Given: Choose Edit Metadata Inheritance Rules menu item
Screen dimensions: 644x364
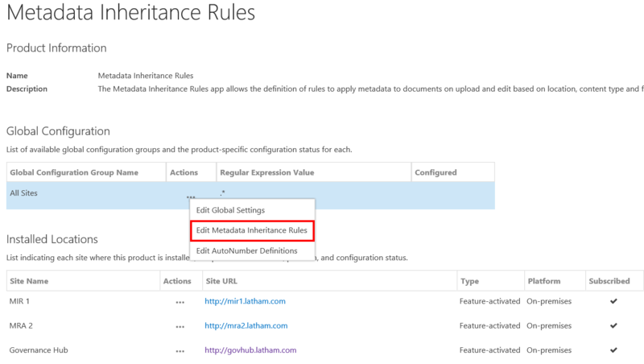Looking at the screenshot, I should coord(252,230).
